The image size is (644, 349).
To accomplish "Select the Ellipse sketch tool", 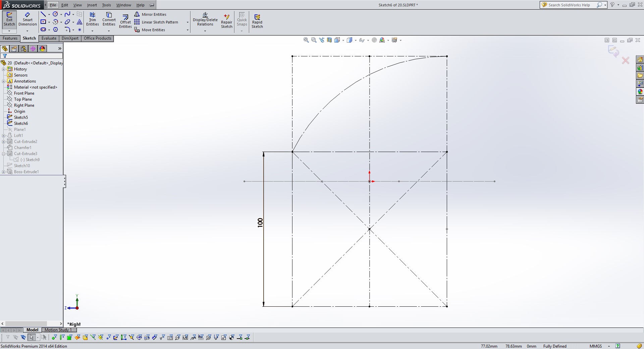I will [x=67, y=22].
